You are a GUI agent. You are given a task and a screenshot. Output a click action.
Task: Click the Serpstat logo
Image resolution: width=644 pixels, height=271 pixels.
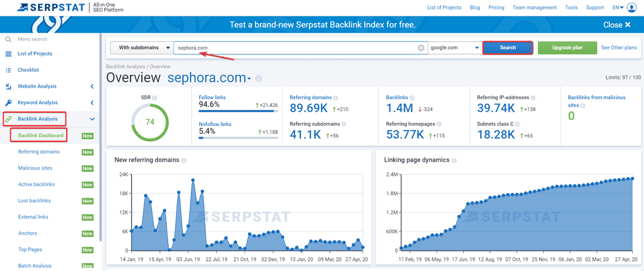click(52, 7)
